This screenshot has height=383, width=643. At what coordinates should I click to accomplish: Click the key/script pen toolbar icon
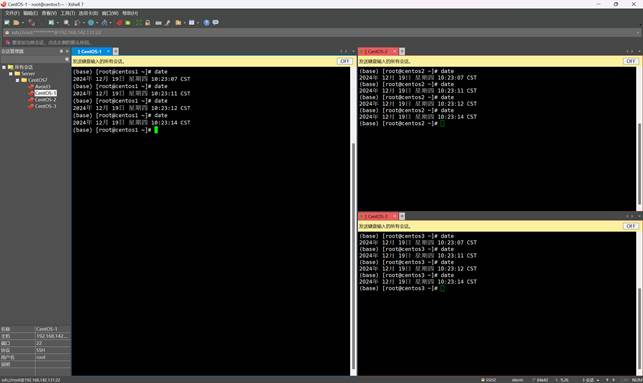(167, 23)
